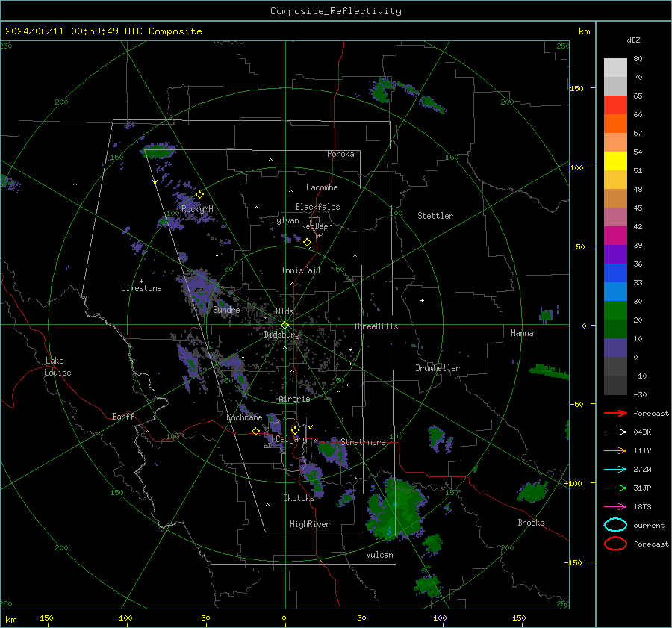Select the bright green 20 dBZ color swatch
The width and height of the screenshot is (672, 628).
coord(615,311)
